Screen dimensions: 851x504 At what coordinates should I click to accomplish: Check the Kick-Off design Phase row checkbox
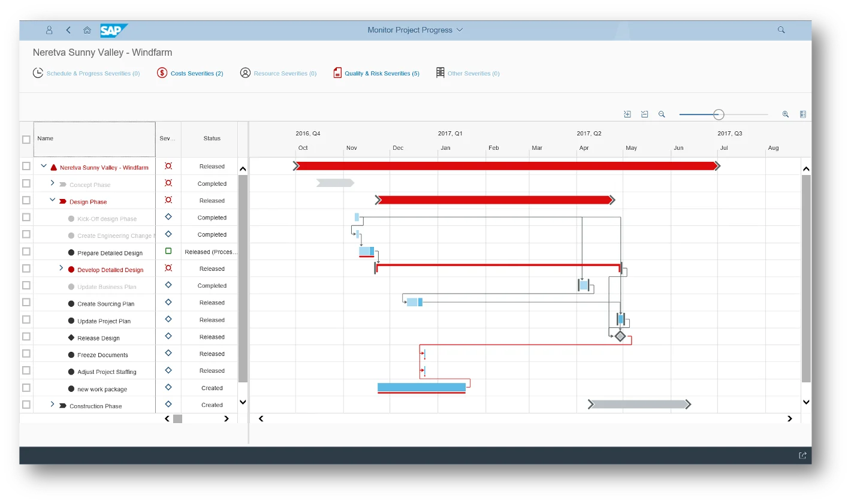coord(26,217)
